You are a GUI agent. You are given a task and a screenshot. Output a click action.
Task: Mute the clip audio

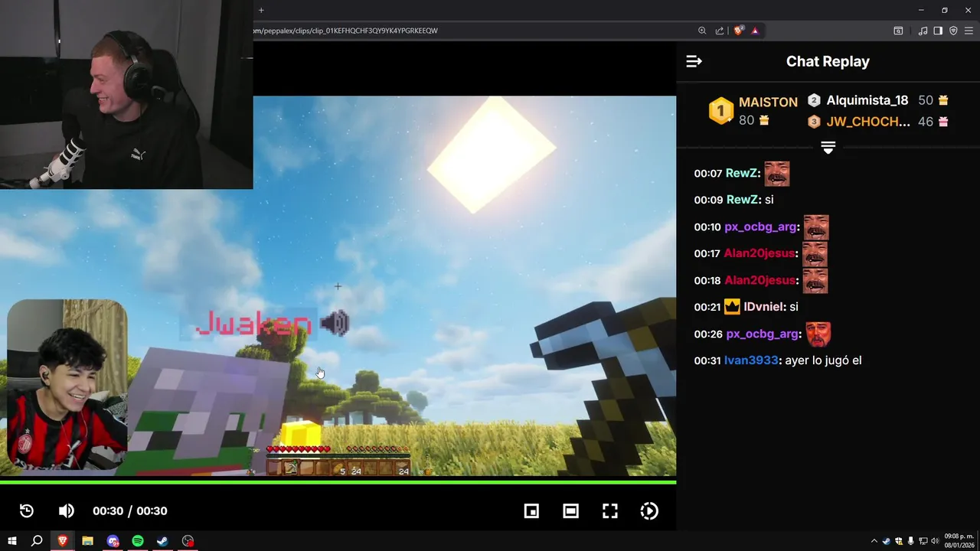pos(67,511)
